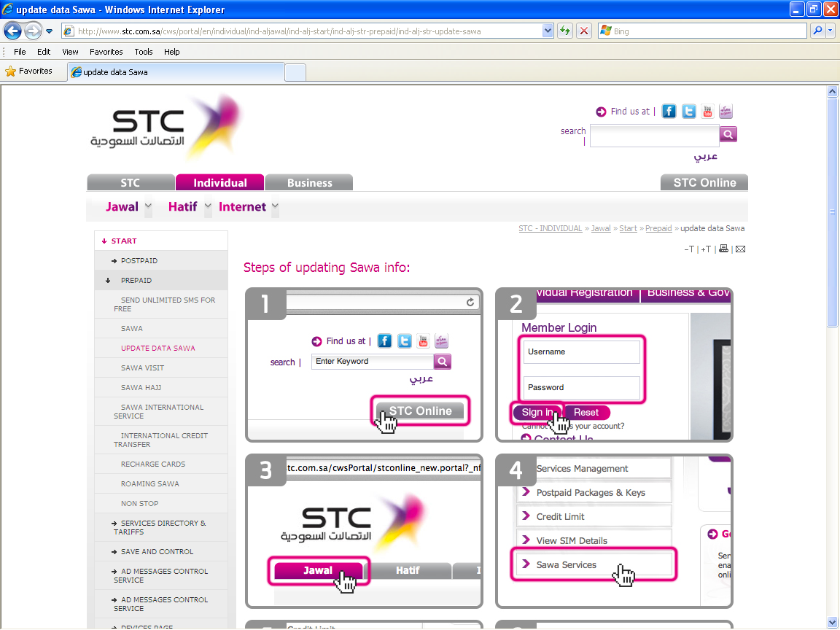Click the site search text field
Viewport: 840px width, 630px height.
[x=654, y=136]
